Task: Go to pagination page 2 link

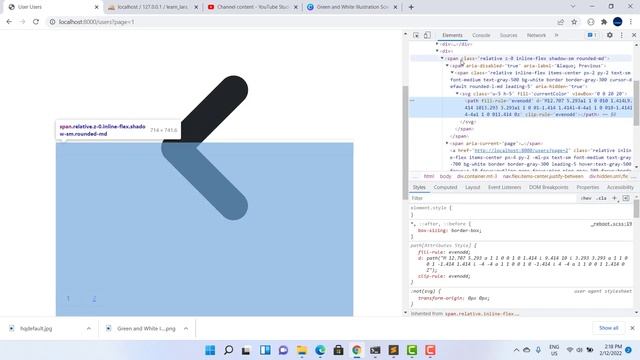Action: [94, 299]
